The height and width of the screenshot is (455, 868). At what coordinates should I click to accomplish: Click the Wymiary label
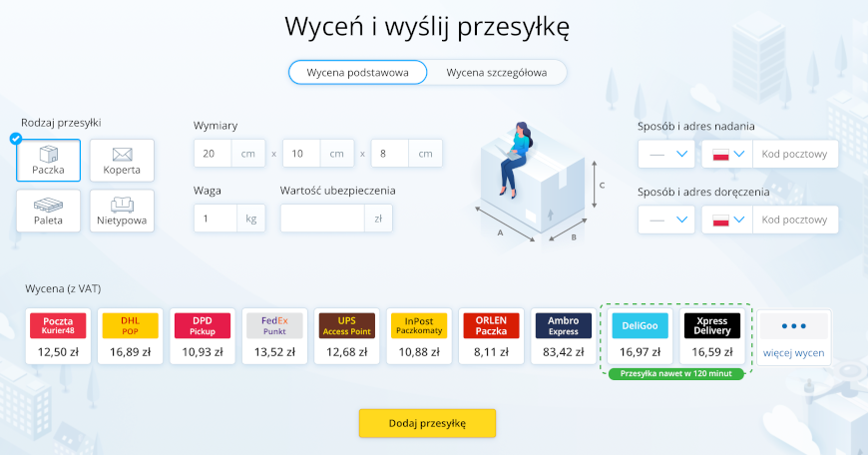[216, 126]
